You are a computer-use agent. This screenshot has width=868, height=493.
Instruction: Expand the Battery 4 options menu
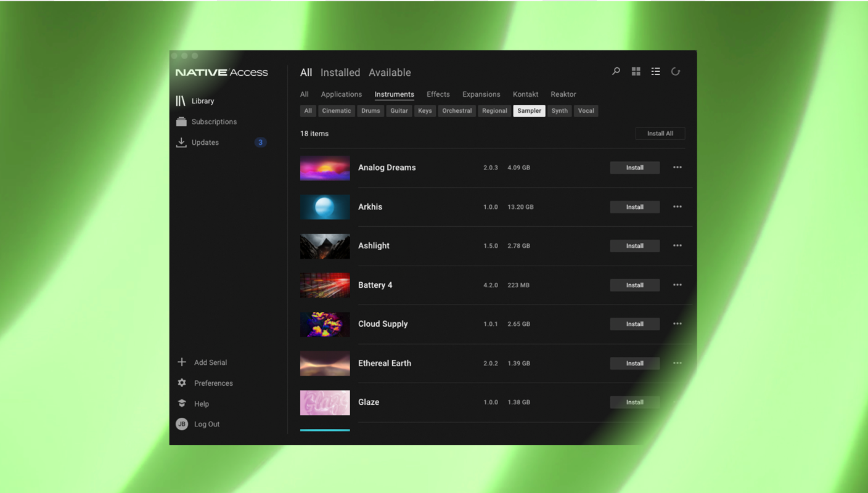(x=677, y=285)
